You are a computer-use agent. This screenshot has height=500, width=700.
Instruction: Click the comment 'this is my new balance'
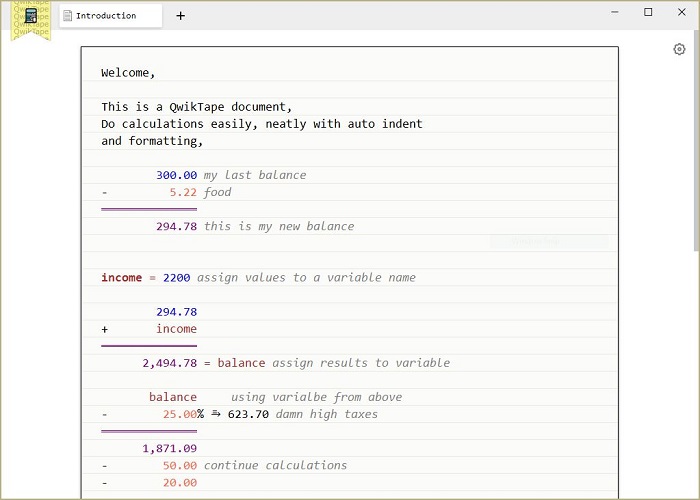tap(279, 226)
